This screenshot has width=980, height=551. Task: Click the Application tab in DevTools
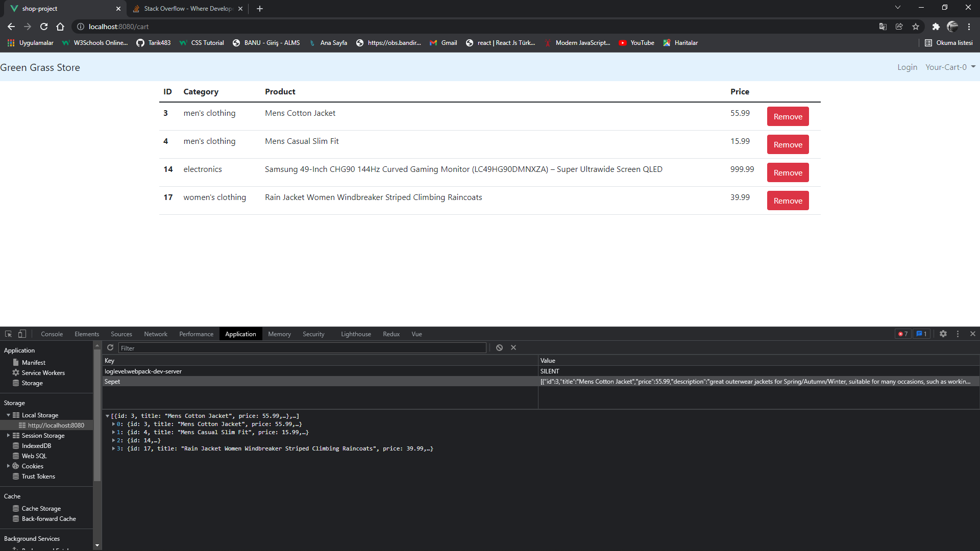[x=241, y=334]
